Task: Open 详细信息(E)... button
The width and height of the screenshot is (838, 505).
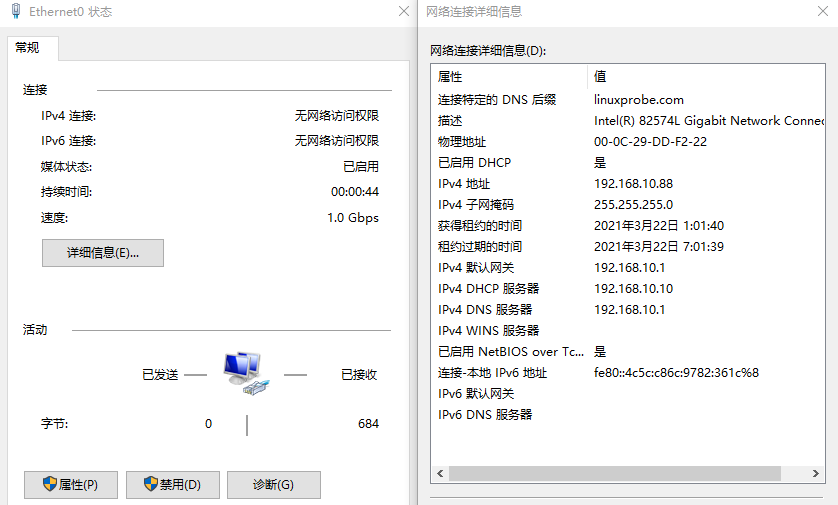Action: pos(102,253)
